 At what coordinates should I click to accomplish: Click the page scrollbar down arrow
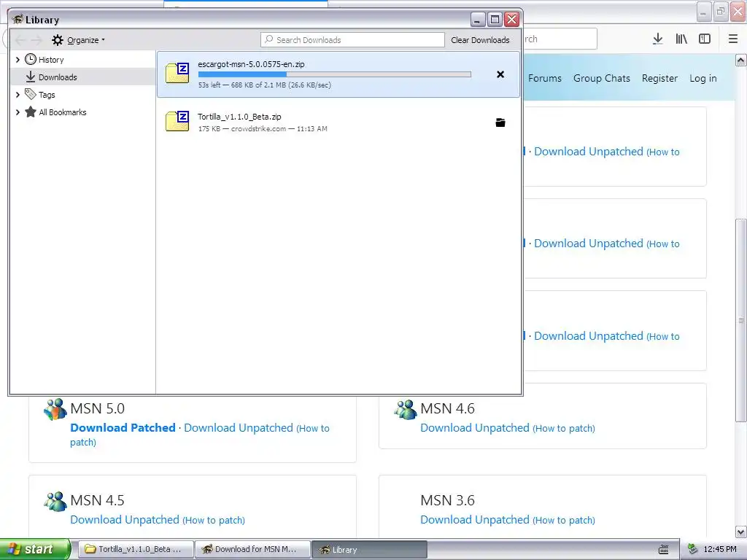click(741, 532)
